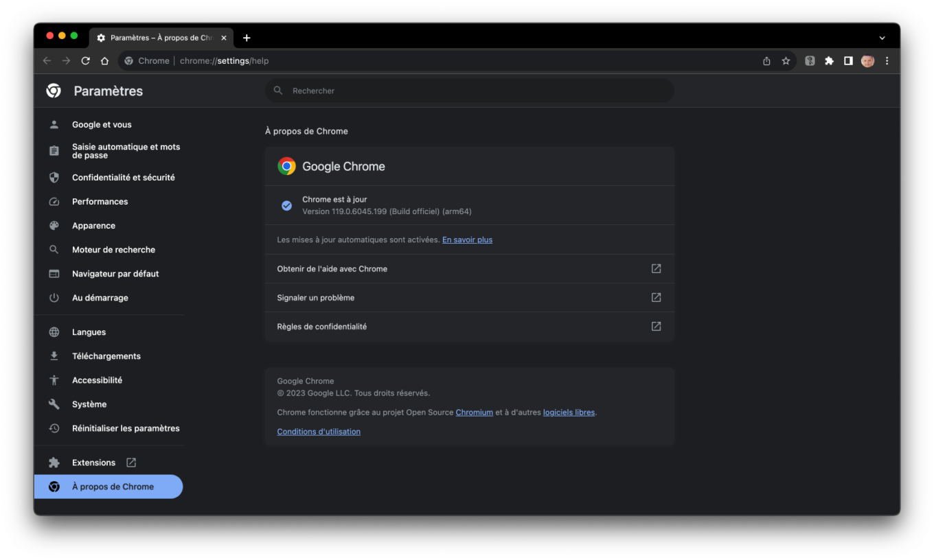
Task: Click the browser back arrow
Action: click(x=47, y=61)
